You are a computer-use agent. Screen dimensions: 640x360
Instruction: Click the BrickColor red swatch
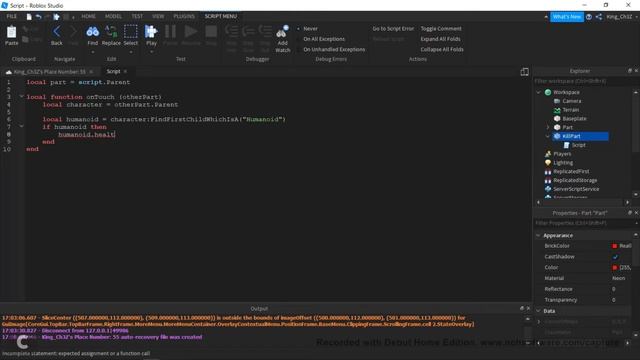coord(614,246)
